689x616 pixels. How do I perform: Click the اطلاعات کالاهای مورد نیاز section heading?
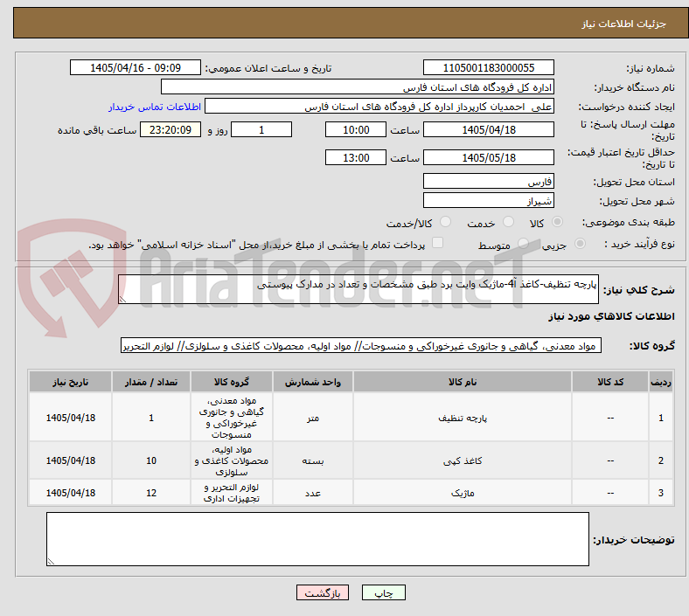point(611,316)
